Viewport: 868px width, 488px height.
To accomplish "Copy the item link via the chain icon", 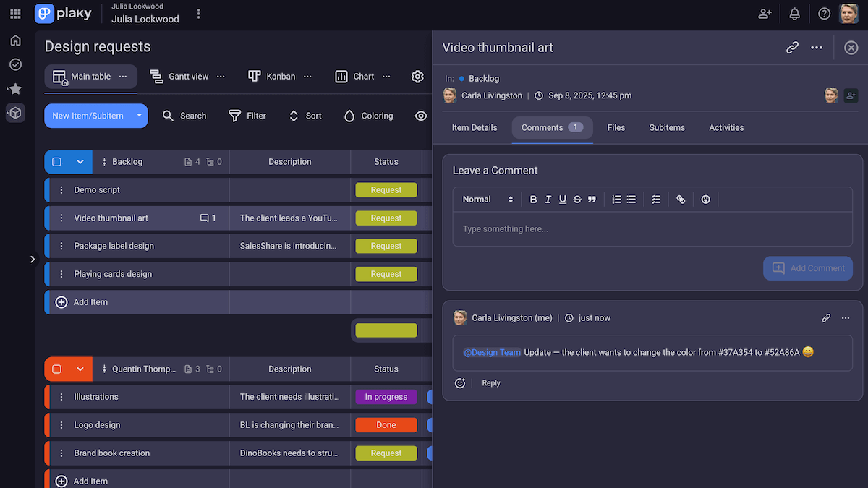I will coord(792,48).
